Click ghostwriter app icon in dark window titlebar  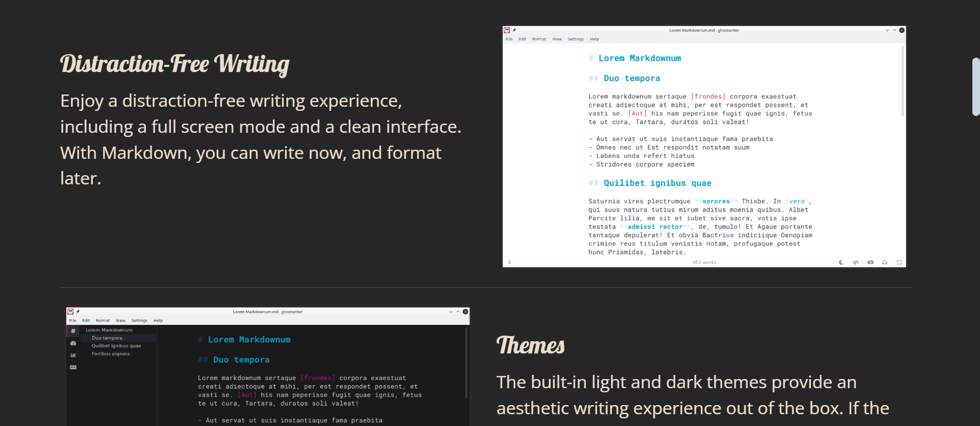(70, 312)
